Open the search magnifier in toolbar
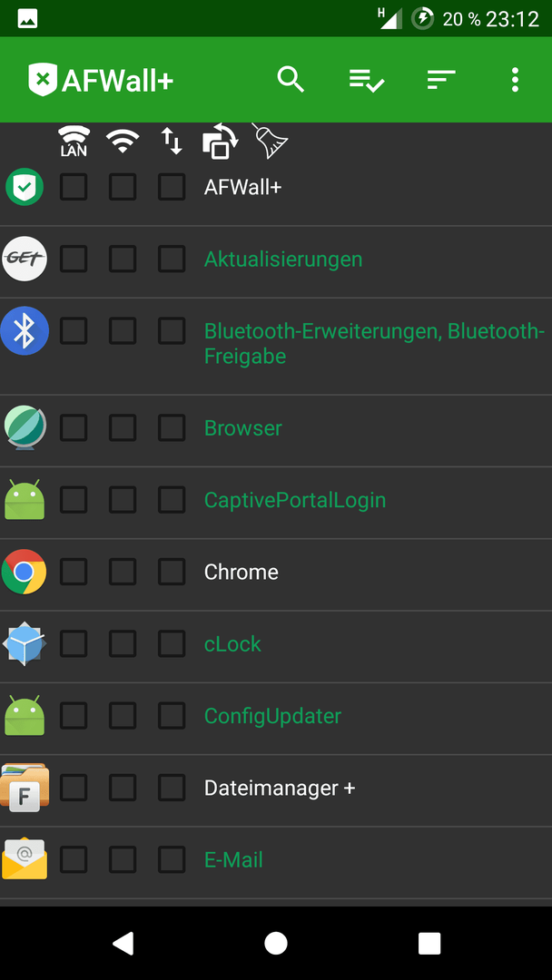Viewport: 552px width, 980px height. [291, 80]
